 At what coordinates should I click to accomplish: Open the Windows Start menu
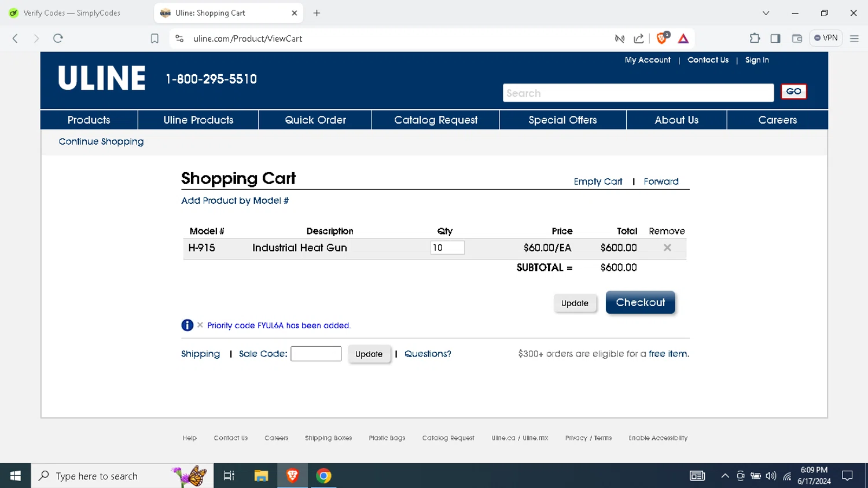click(16, 476)
